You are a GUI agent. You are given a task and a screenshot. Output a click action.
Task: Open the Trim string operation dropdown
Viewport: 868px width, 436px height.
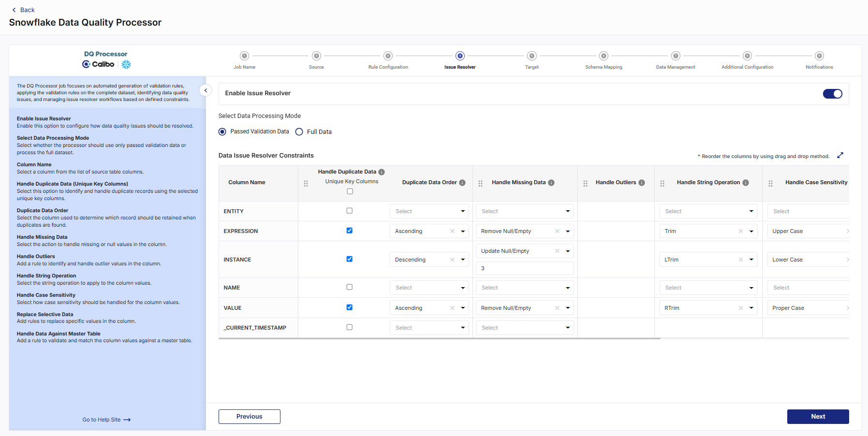tap(708, 231)
